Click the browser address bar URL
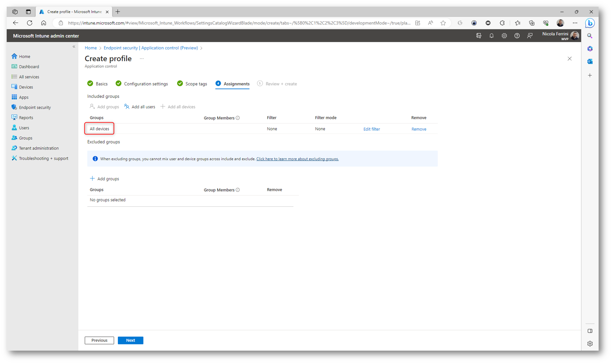 (239, 23)
